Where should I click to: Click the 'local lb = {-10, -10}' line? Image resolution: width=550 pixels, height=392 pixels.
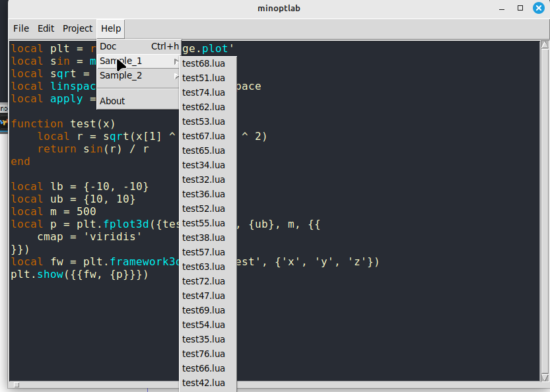80,187
